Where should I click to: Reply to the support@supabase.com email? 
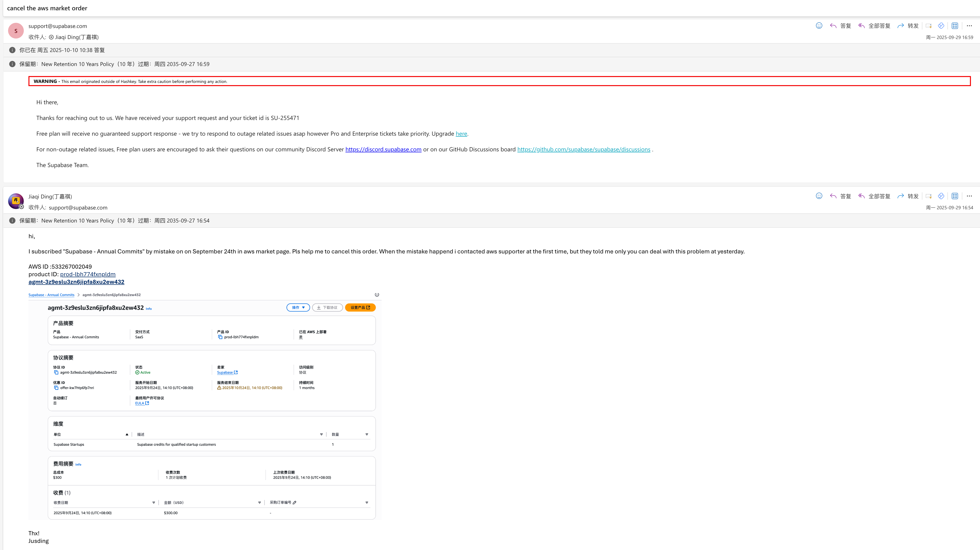pyautogui.click(x=841, y=26)
